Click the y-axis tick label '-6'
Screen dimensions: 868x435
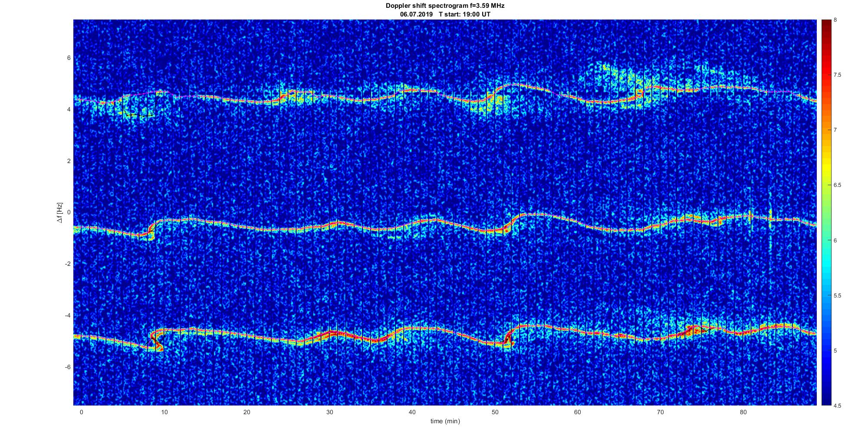pos(68,367)
